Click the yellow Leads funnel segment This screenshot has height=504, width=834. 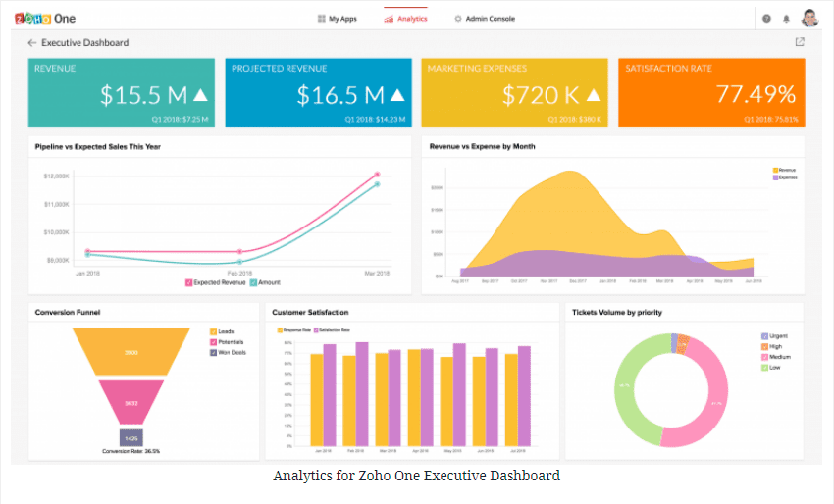coord(130,352)
